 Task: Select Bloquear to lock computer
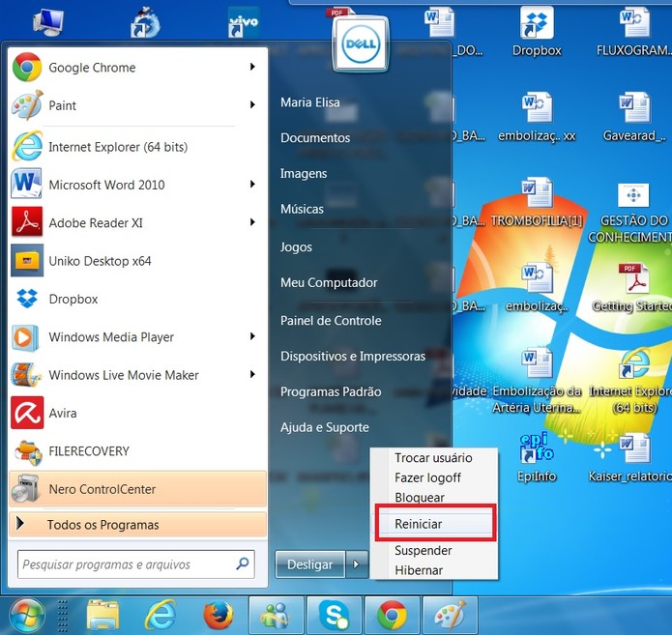[x=434, y=497]
